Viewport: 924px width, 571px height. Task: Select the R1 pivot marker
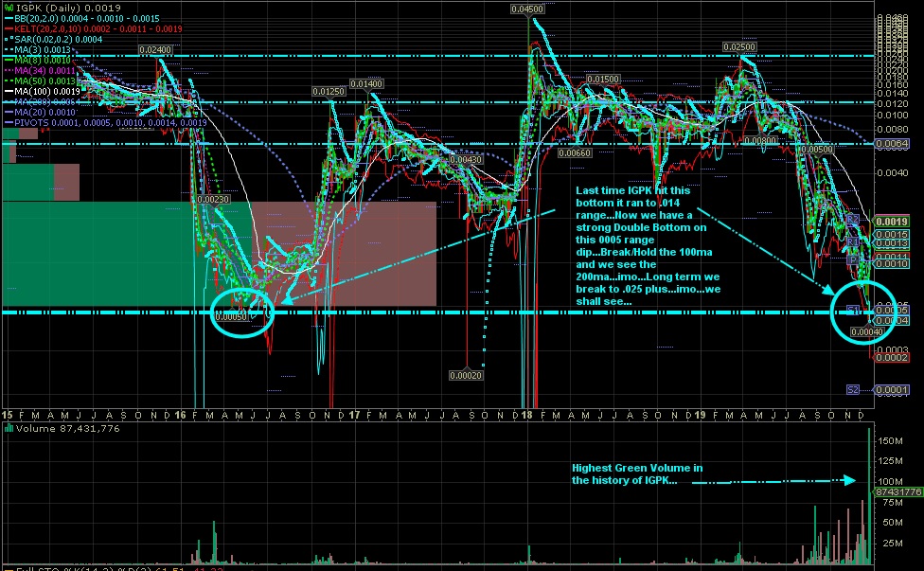pos(853,242)
